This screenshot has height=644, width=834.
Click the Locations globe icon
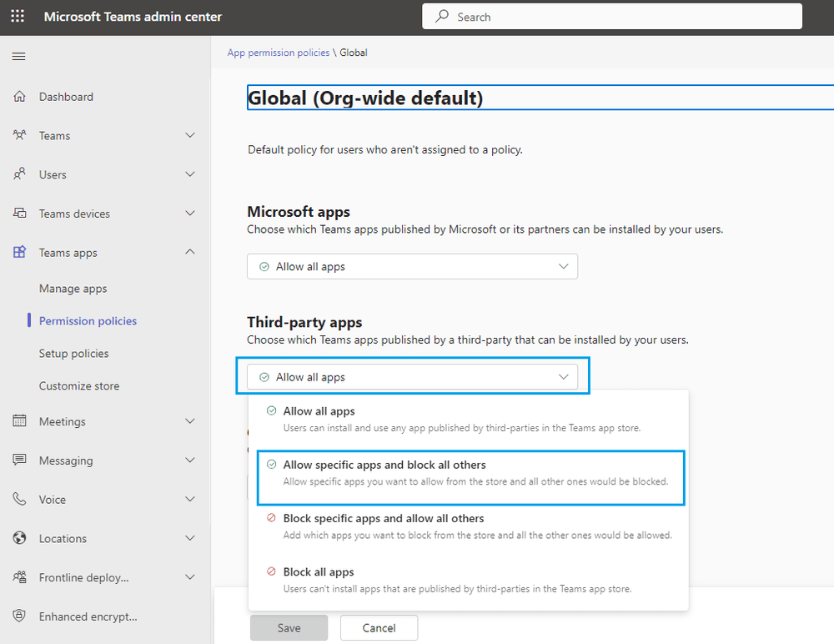click(x=19, y=537)
